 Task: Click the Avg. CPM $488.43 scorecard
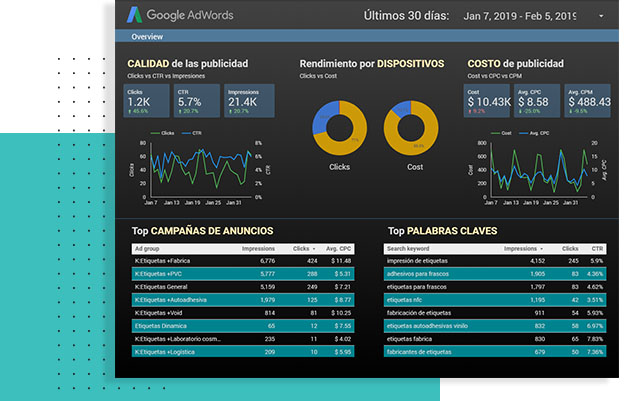[588, 101]
